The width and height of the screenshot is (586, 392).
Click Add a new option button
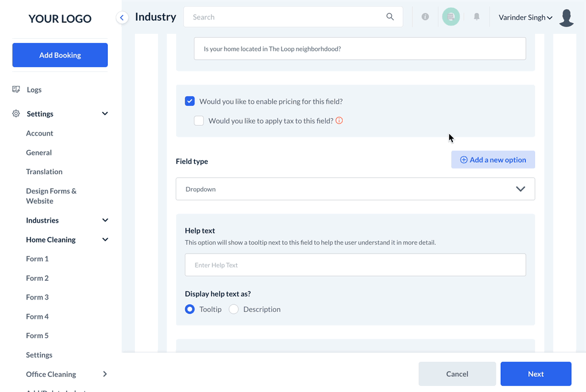point(493,160)
